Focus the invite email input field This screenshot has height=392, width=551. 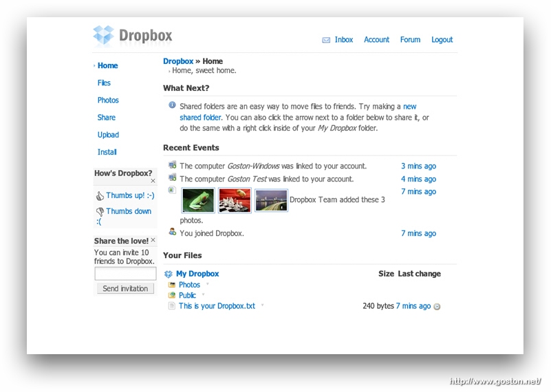125,274
